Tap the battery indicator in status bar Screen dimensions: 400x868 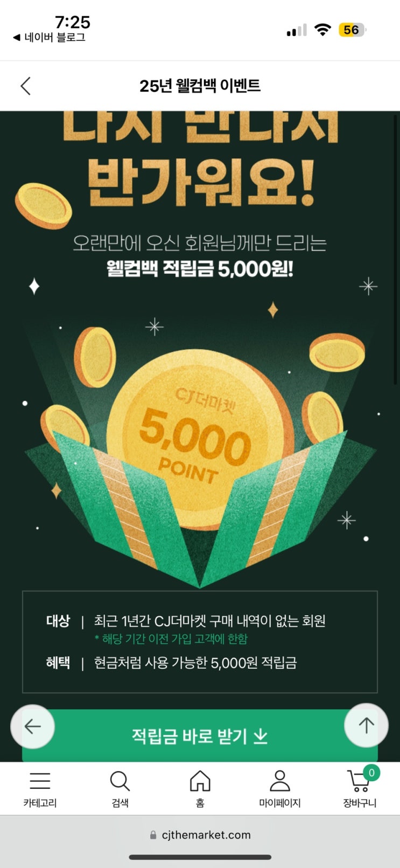tap(352, 30)
